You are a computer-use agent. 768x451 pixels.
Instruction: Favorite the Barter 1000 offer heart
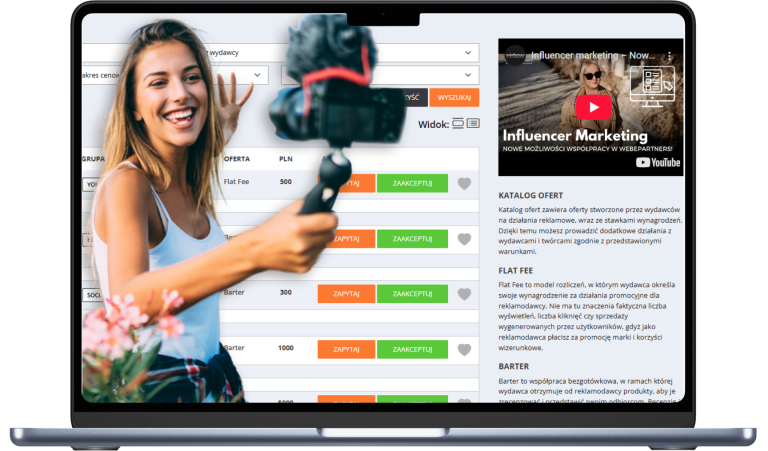(x=464, y=350)
